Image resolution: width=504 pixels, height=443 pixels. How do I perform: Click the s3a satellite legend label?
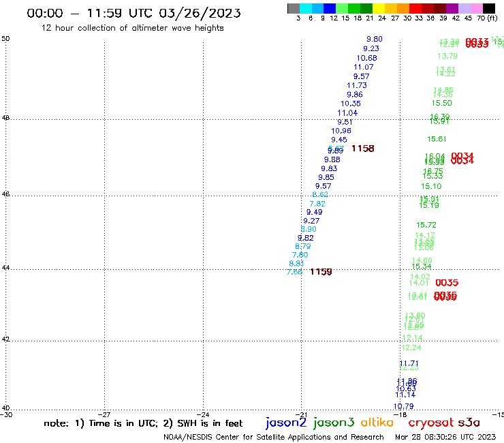[x=469, y=423]
